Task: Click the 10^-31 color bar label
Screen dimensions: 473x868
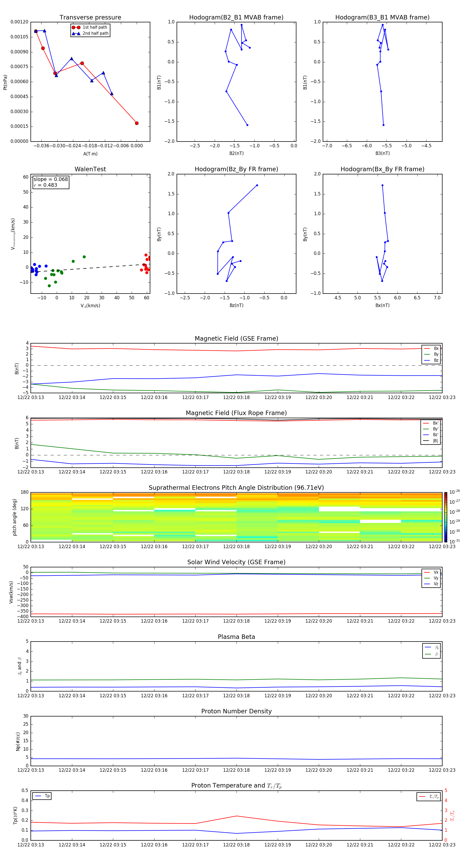Action: tap(455, 542)
